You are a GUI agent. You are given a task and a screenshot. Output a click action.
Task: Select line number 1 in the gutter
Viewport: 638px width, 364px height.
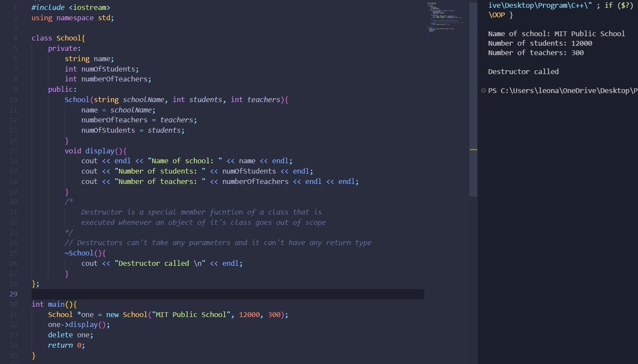pyautogui.click(x=16, y=7)
